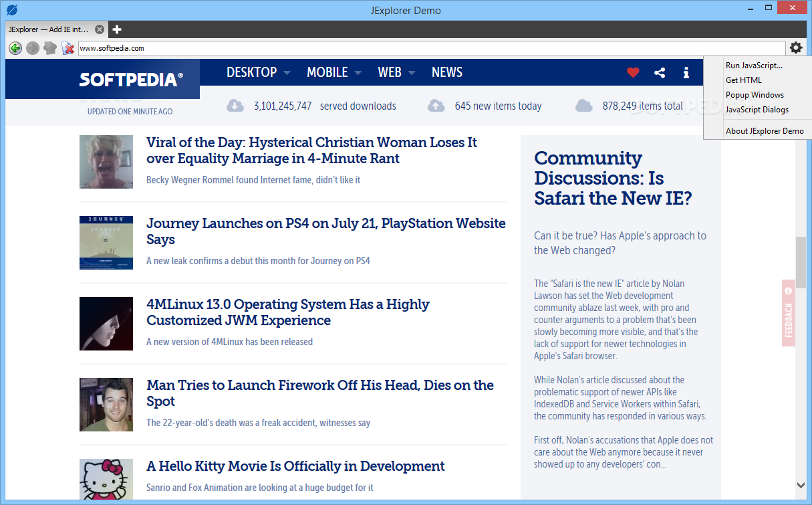Click in the www.softpedia.com address field
Image resolution: width=812 pixels, height=505 pixels.
click(431, 48)
